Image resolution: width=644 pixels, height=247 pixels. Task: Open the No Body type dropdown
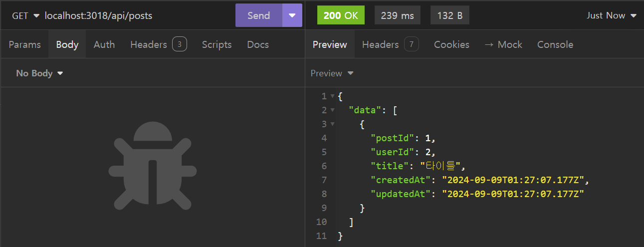[x=40, y=73]
